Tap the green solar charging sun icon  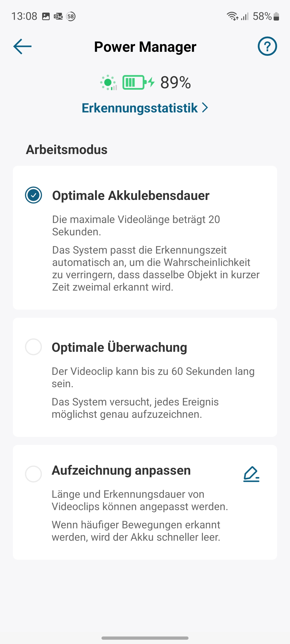(x=108, y=82)
